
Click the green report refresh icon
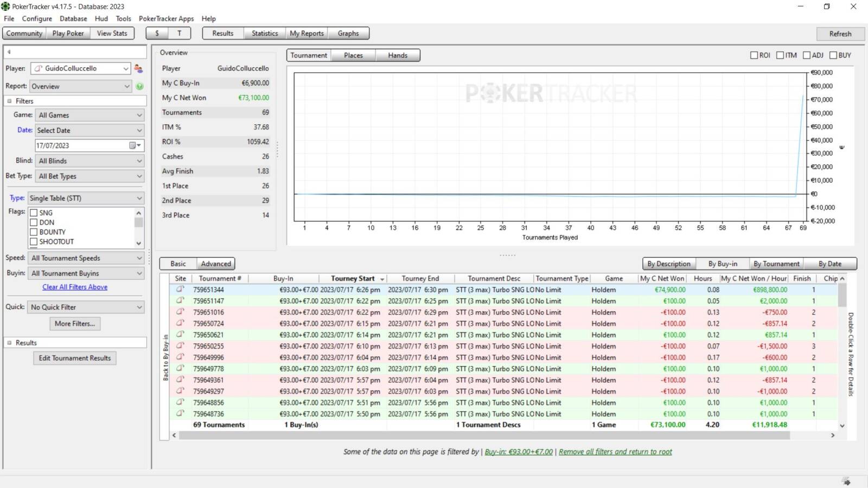coord(139,86)
